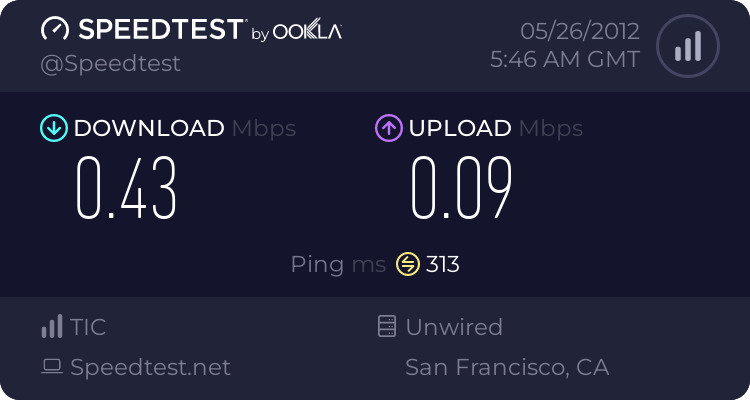This screenshot has width=750, height=400.
Task: Click the 0.43 download speed value
Action: click(x=128, y=189)
